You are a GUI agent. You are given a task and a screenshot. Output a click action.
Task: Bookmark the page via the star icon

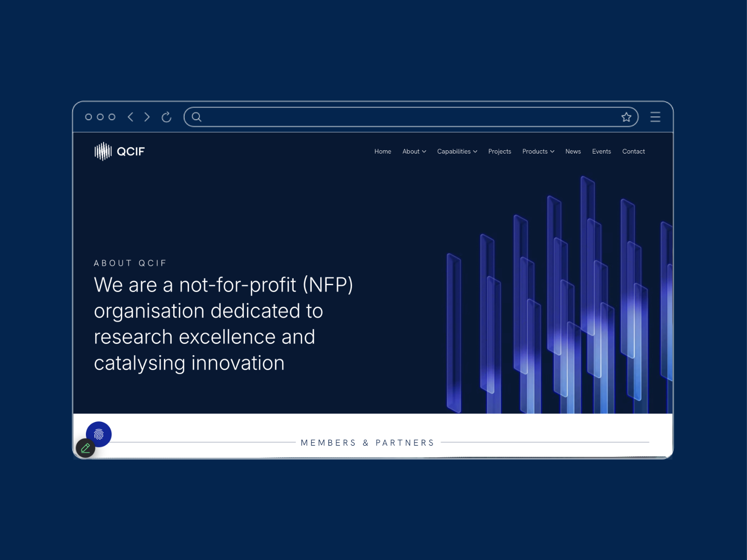click(627, 117)
